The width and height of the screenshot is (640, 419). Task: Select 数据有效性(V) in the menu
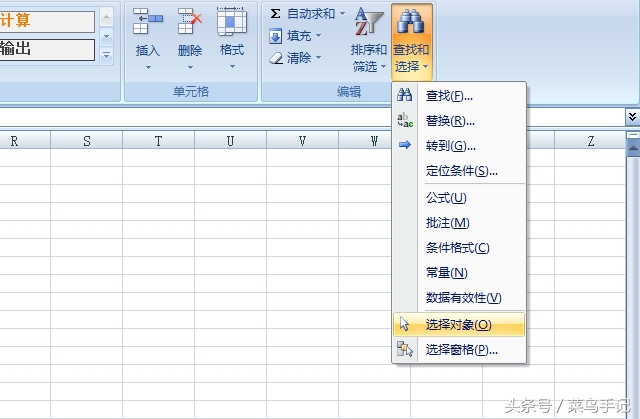point(459,297)
